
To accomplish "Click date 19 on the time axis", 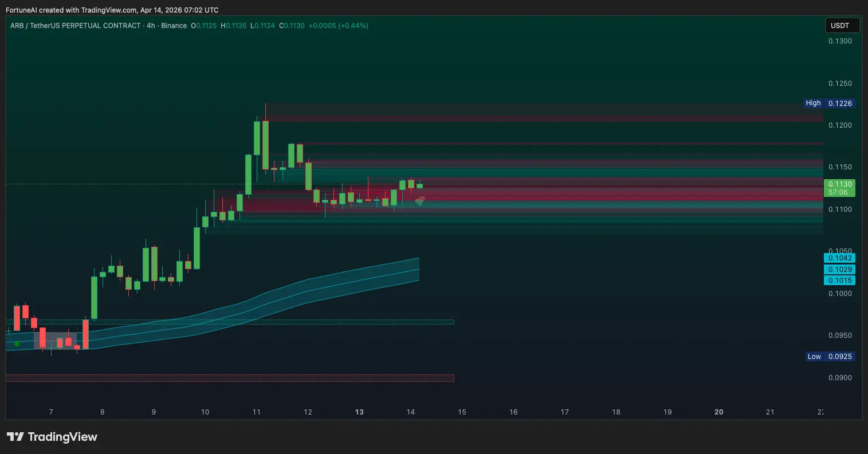I will 667,412.
